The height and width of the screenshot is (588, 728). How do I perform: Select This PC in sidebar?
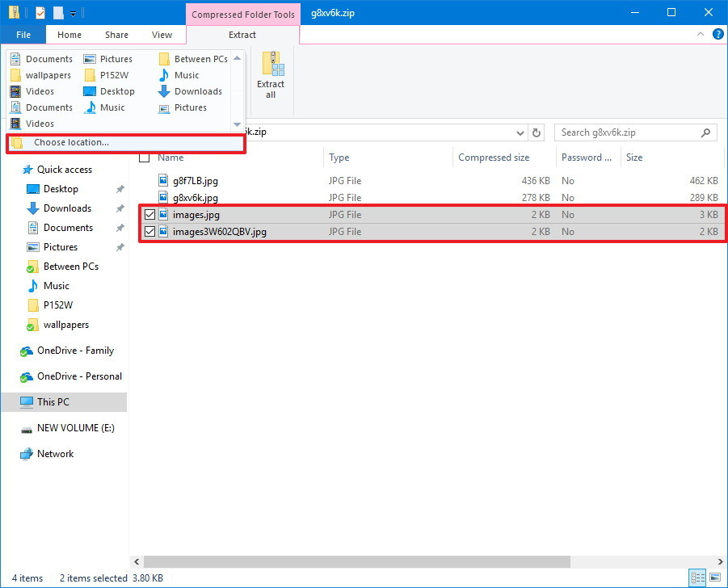click(x=64, y=402)
